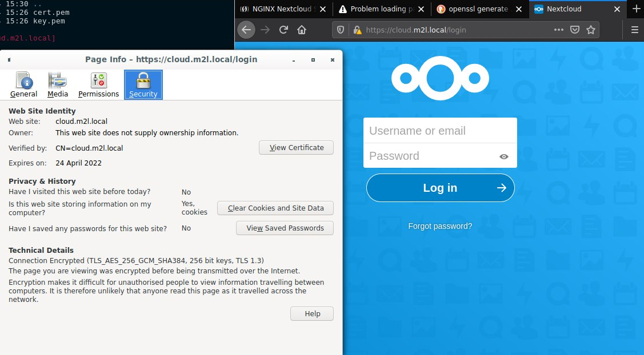The width and height of the screenshot is (644, 355).
Task: Click the 'Technical Details' heading
Action: coord(41,250)
